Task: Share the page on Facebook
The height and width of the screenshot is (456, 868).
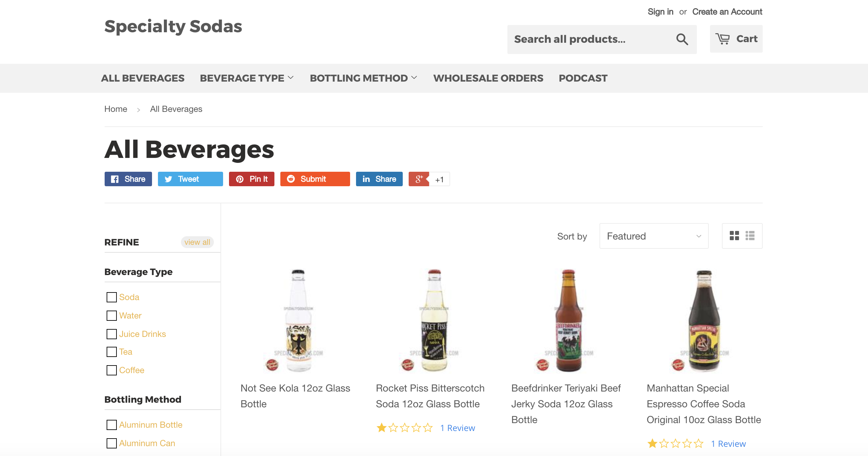Action: pyautogui.click(x=128, y=179)
